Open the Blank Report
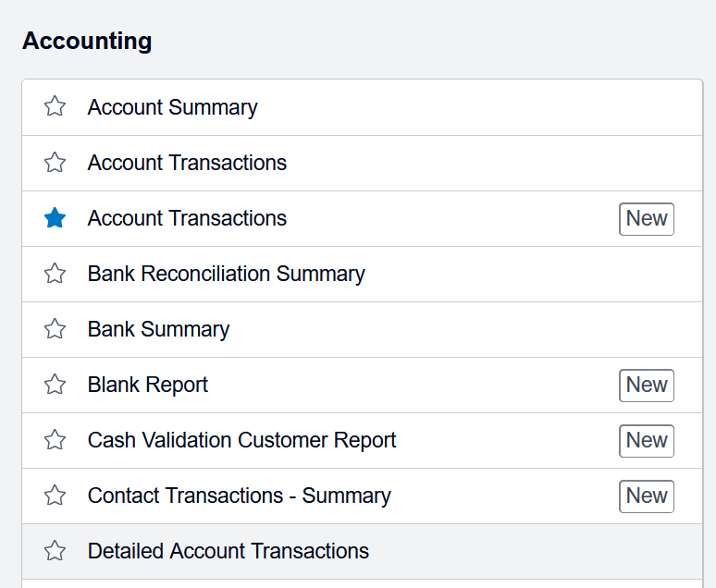This screenshot has width=716, height=588. pyautogui.click(x=148, y=385)
